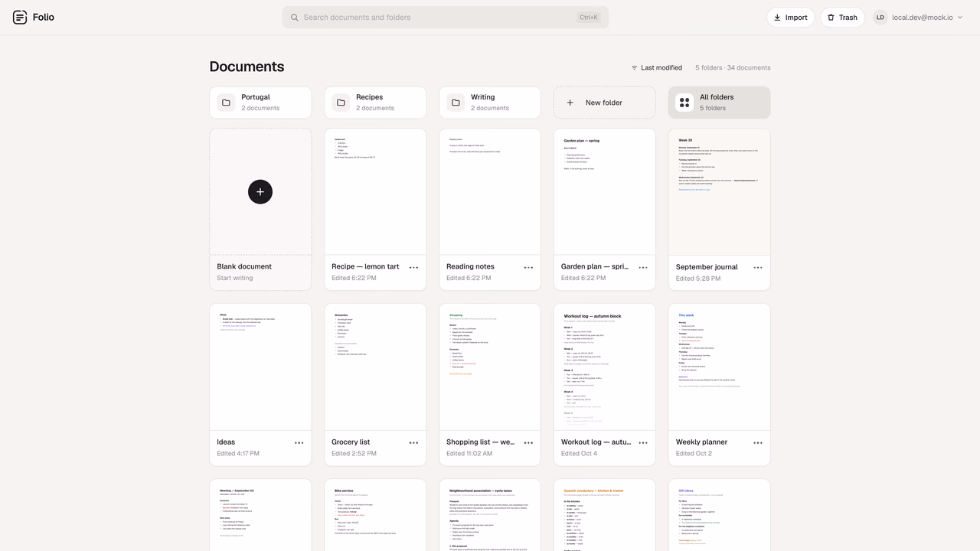Open the Trash button
Viewport: 980px width, 551px height.
(842, 18)
